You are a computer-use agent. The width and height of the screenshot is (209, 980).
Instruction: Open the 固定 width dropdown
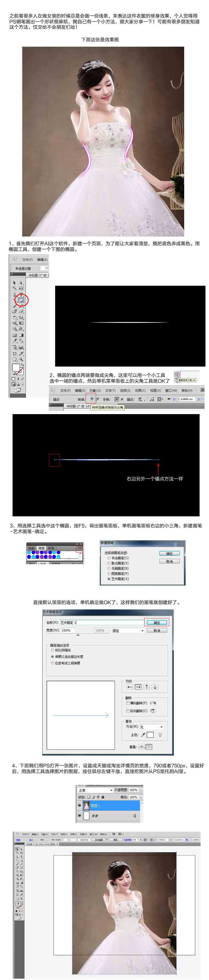pos(128,630)
